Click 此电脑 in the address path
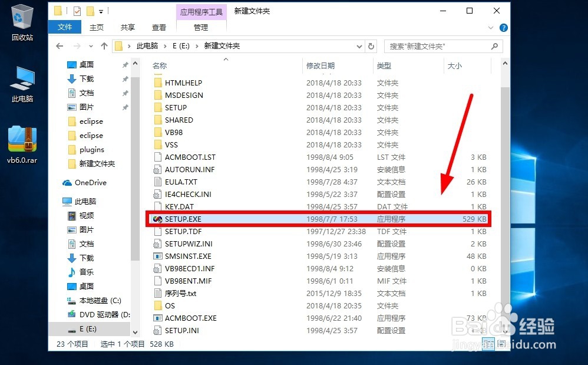Screen dimensions: 588x365 pos(147,46)
